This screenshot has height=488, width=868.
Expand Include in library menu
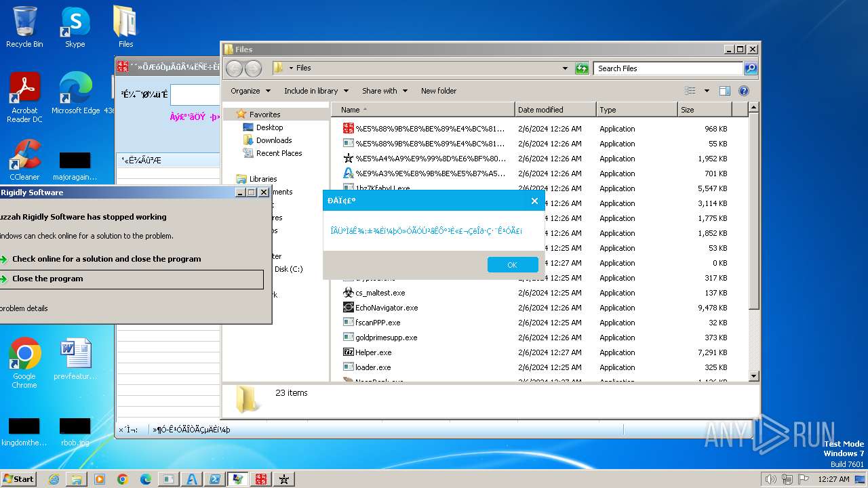coord(316,91)
